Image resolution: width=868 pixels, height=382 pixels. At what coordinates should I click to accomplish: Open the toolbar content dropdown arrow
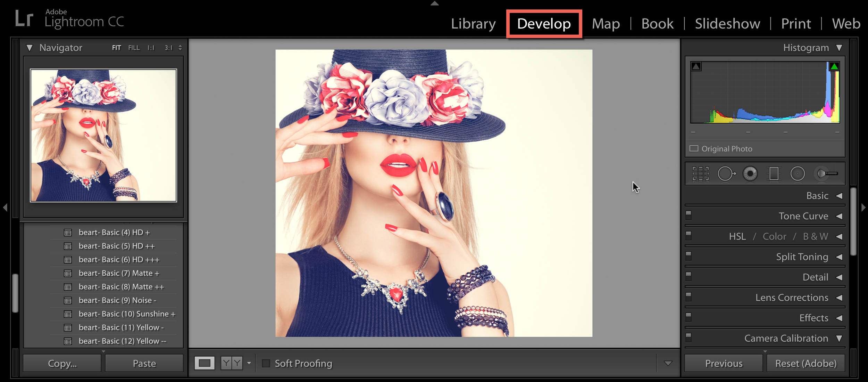pyautogui.click(x=668, y=363)
